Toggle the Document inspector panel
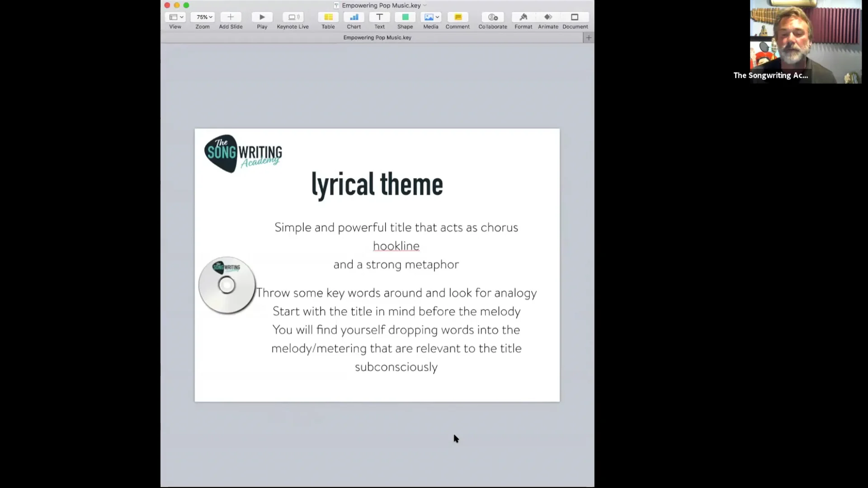This screenshot has height=488, width=868. coord(575,17)
